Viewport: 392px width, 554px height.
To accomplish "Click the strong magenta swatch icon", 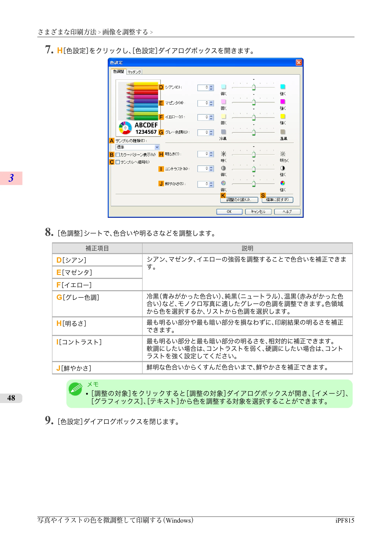I will pyautogui.click(x=283, y=101).
